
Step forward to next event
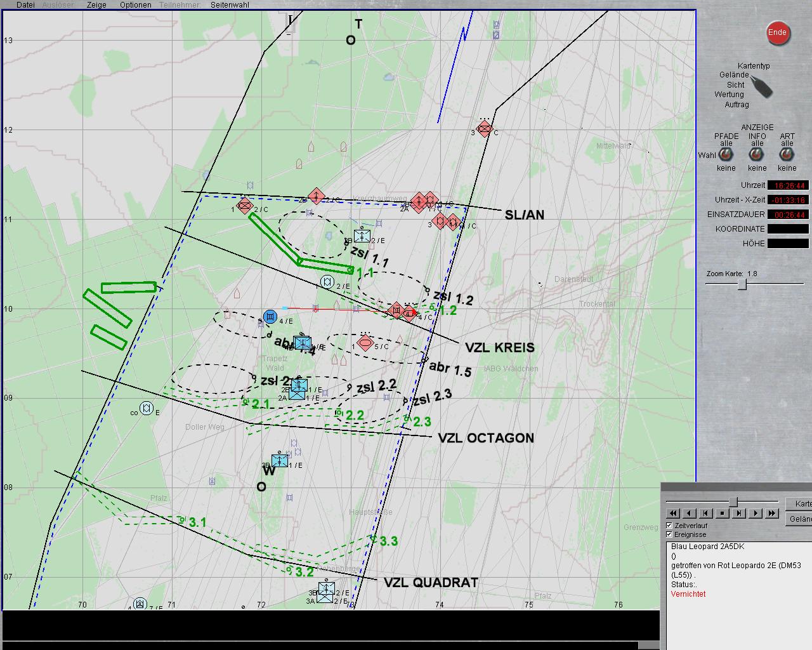coord(739,513)
